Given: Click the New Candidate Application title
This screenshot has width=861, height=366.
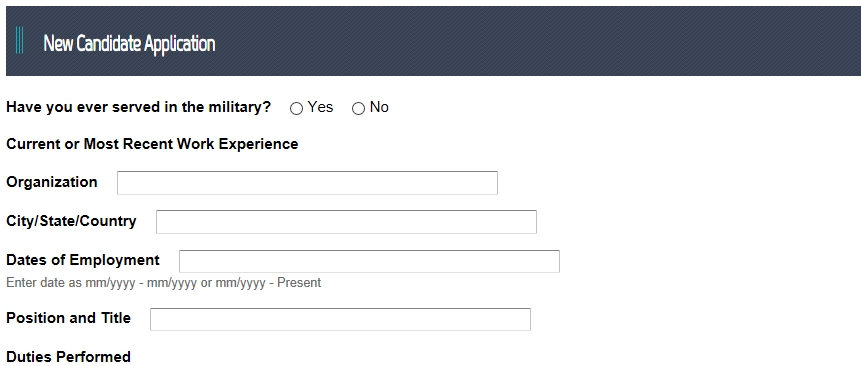Looking at the screenshot, I should click(129, 43).
